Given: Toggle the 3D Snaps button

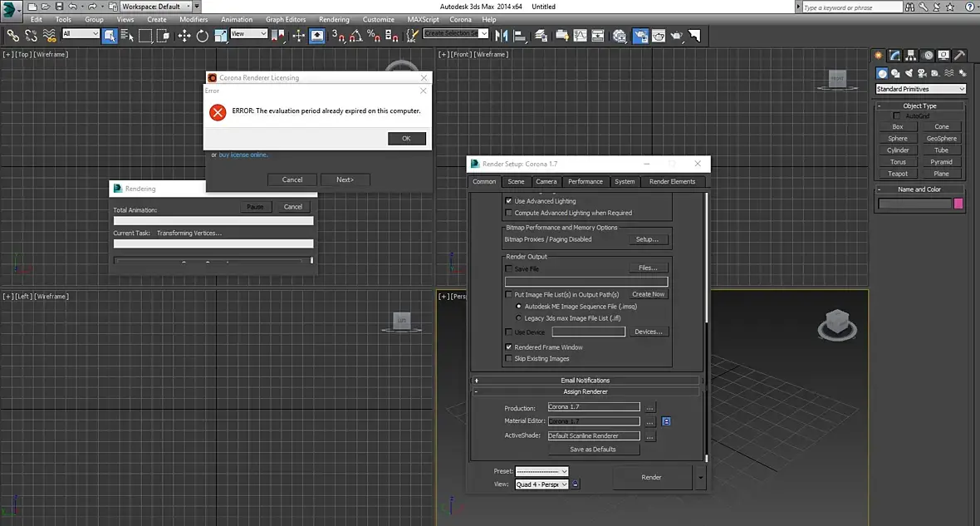Looking at the screenshot, I should 338,36.
